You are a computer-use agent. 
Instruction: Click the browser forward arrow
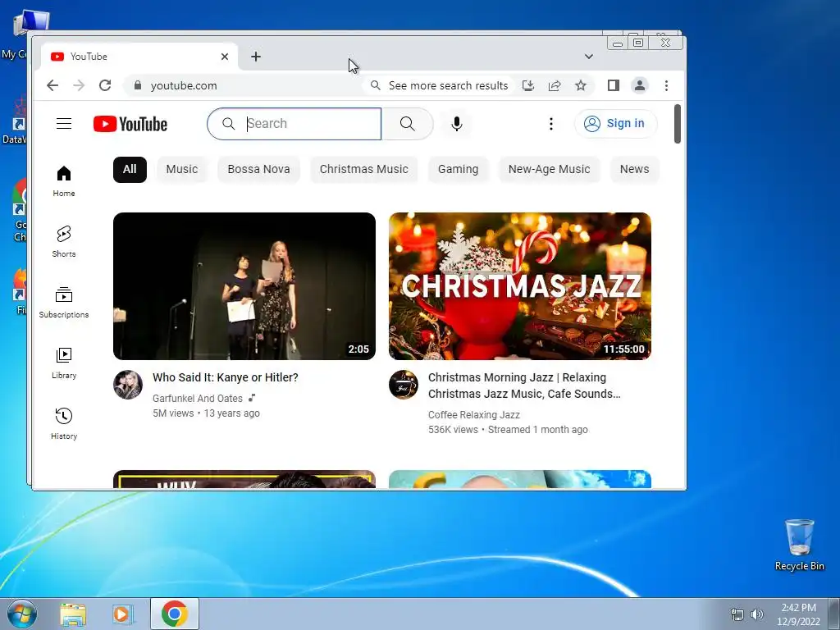(x=79, y=85)
